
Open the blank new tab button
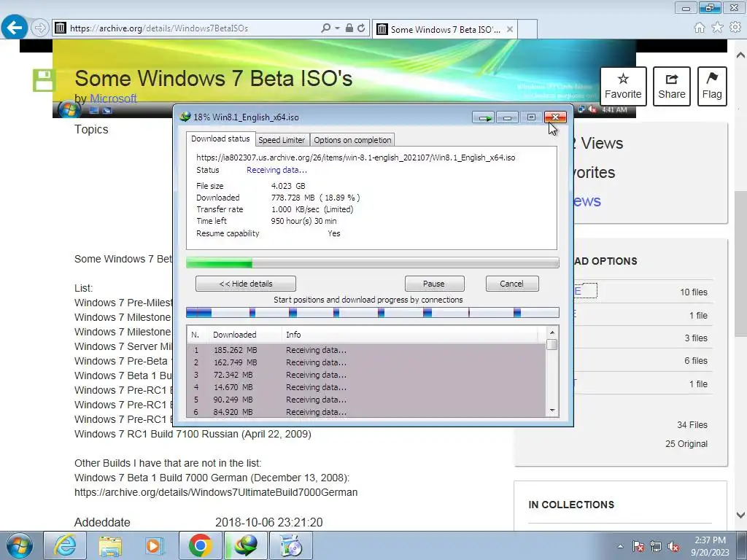tap(527, 29)
